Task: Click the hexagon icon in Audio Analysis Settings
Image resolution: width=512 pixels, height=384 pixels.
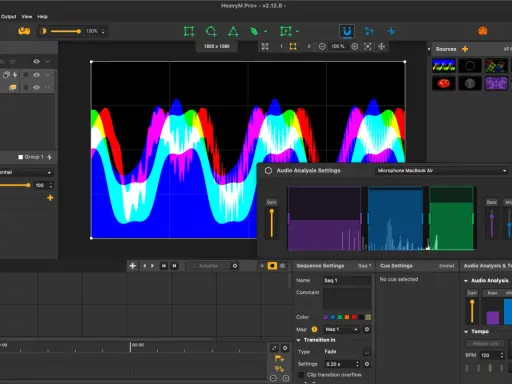Action: click(x=268, y=171)
